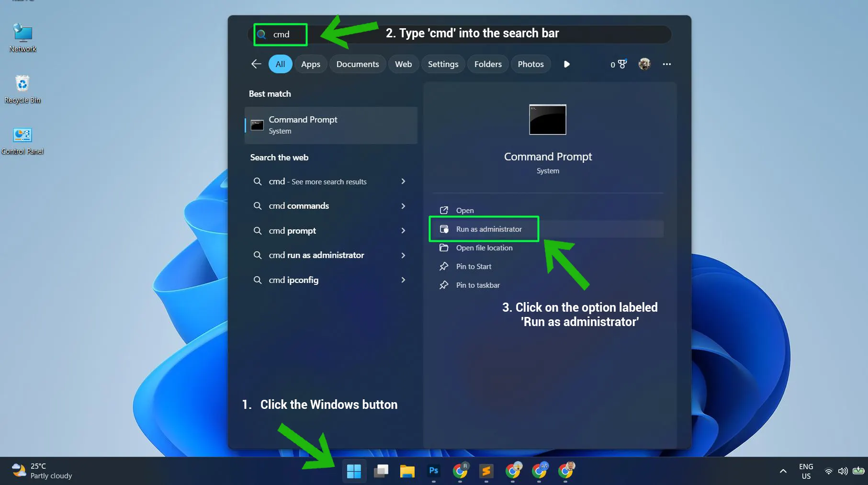Switch search results to Apps only
This screenshot has height=485, width=868.
click(x=311, y=64)
